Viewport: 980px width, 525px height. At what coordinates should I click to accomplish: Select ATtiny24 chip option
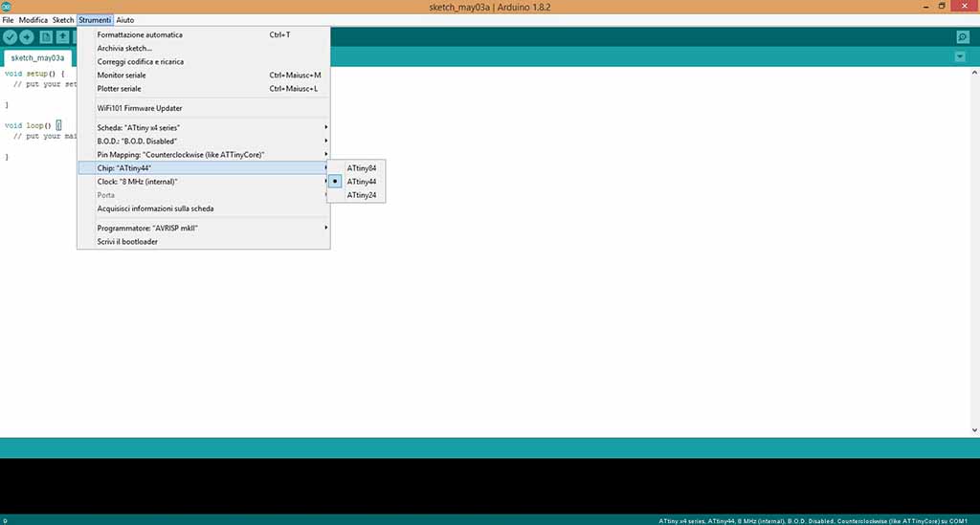[x=356, y=195]
